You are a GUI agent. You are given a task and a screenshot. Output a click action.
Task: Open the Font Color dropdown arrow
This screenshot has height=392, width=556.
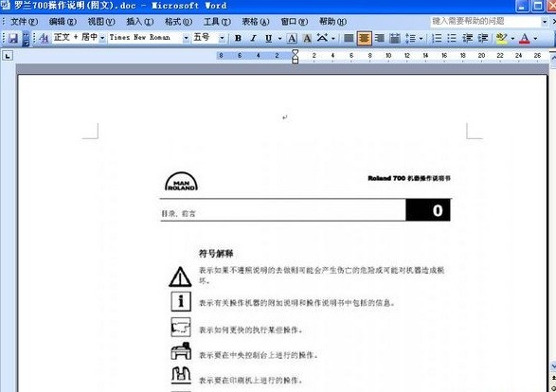click(x=535, y=38)
